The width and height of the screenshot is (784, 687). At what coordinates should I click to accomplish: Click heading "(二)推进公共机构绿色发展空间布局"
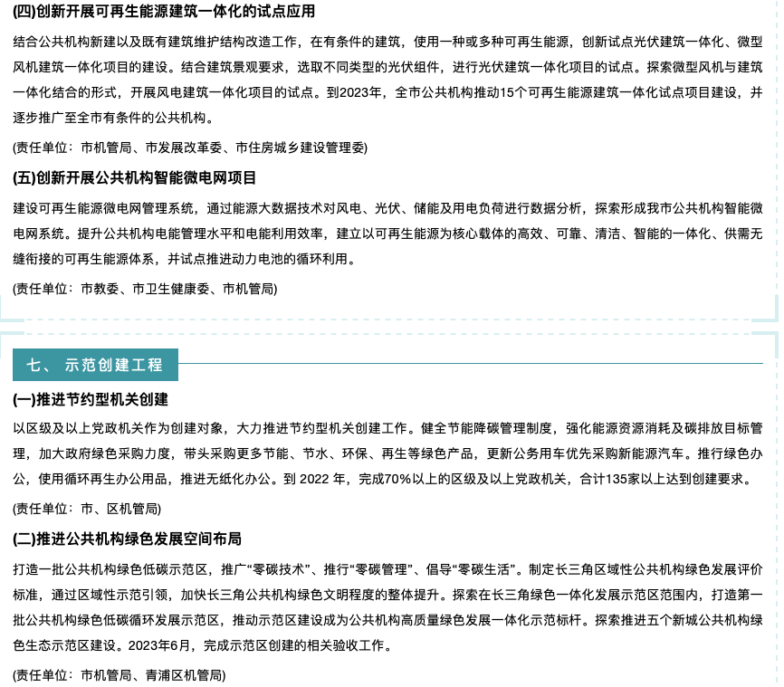pos(127,539)
